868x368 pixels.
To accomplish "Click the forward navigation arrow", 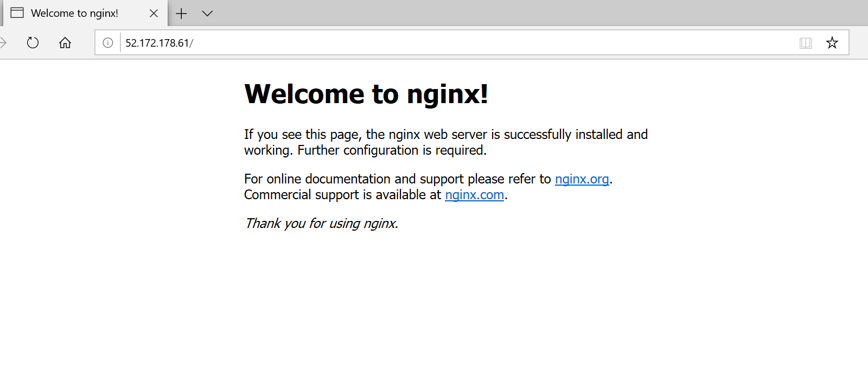I will (x=3, y=42).
